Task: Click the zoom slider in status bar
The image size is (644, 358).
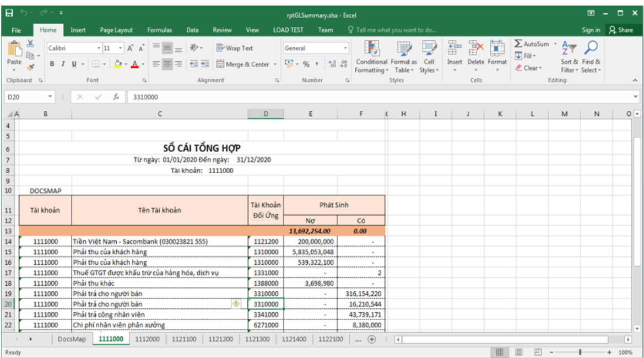Action: (x=580, y=352)
